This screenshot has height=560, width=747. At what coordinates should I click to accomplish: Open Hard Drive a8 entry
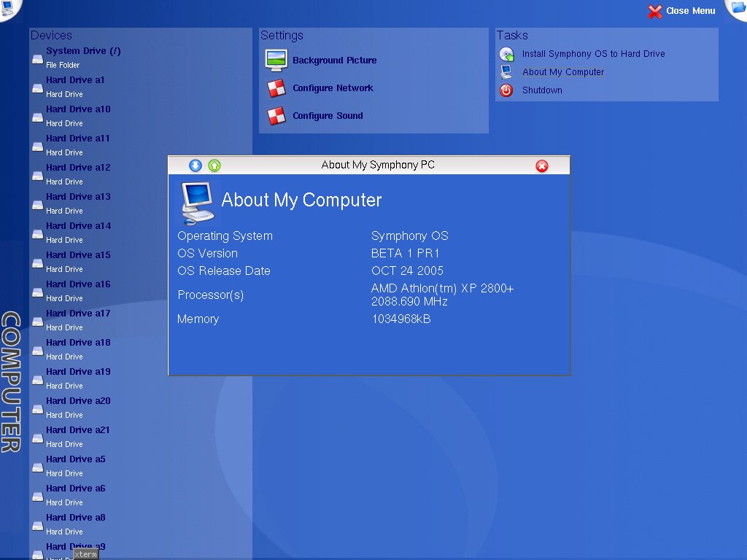[76, 517]
